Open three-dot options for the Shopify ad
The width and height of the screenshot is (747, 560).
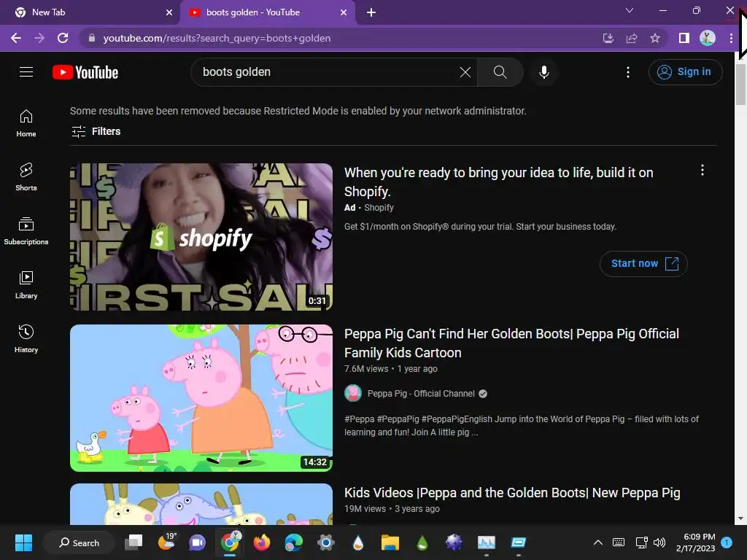click(702, 171)
